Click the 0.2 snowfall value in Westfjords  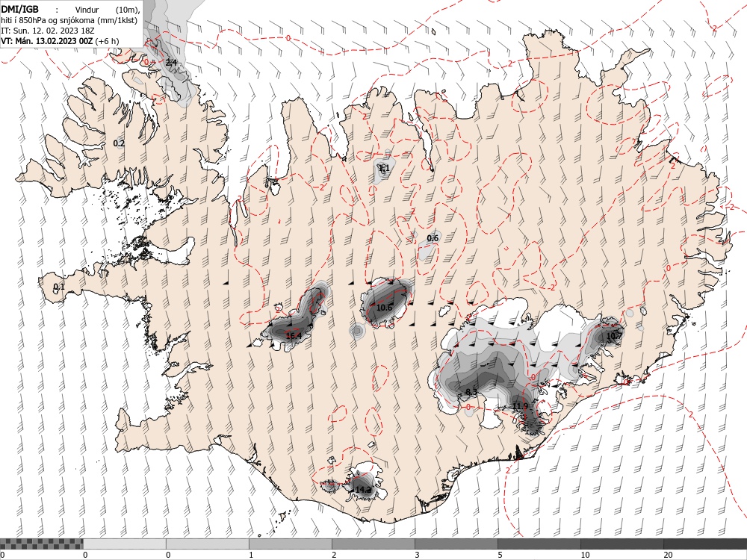pos(119,143)
